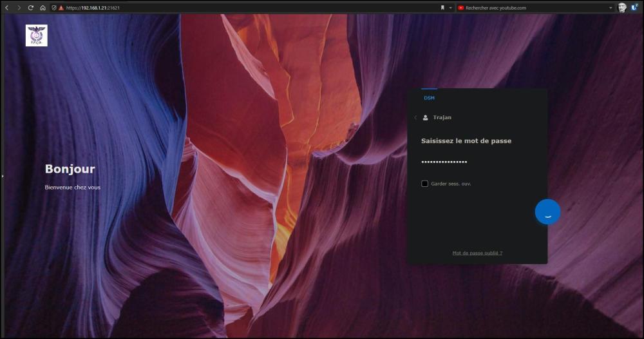This screenshot has height=339, width=644.
Task: Enable the Garder sess. ouv. checkbox
Action: coord(424,184)
